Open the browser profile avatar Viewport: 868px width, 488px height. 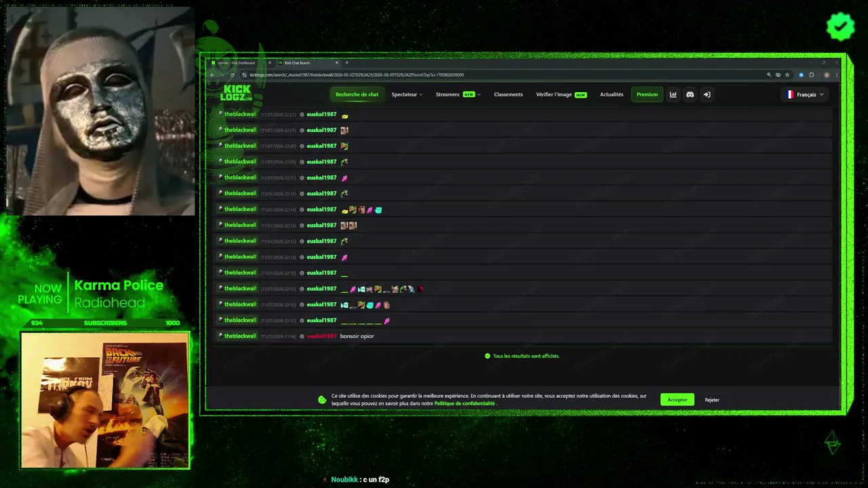(x=826, y=75)
